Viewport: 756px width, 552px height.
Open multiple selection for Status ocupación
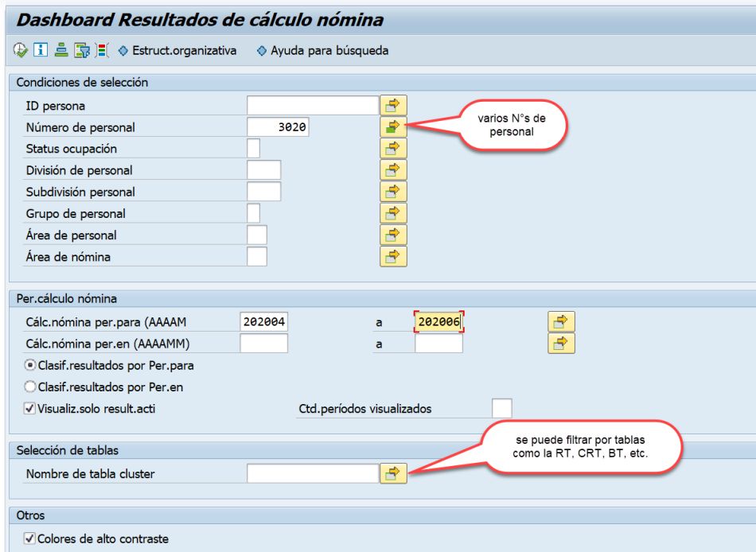[x=393, y=149]
